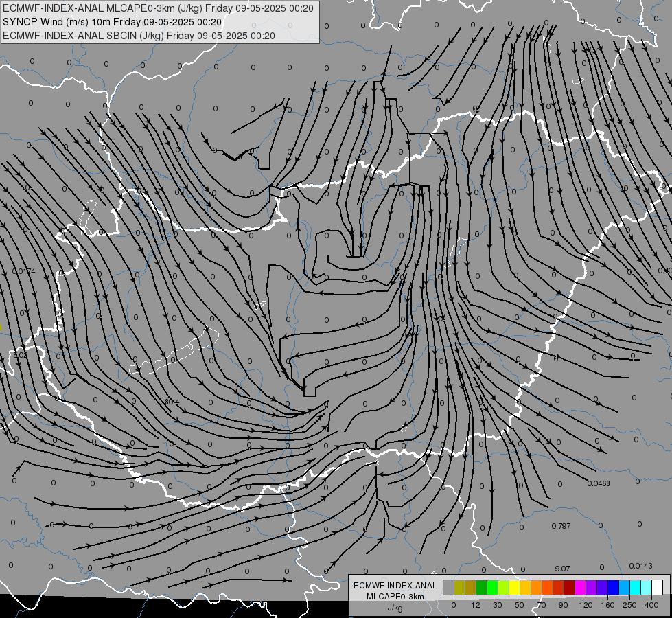
Task: Click the '30' legend tick label
Action: pos(498,605)
